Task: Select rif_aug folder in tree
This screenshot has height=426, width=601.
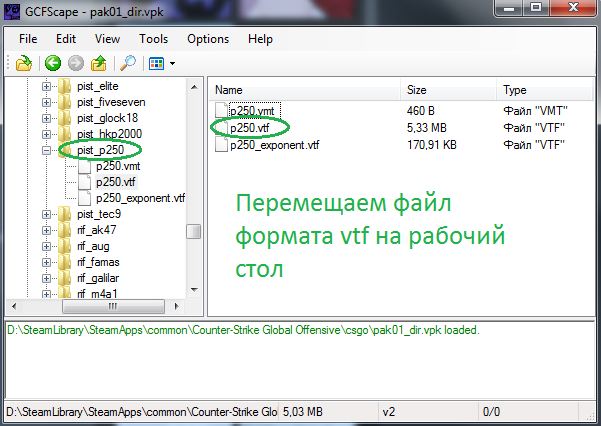Action: 93,246
